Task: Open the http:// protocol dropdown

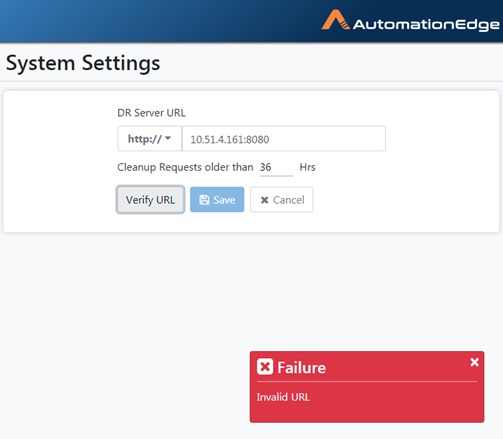Action: click(x=150, y=139)
